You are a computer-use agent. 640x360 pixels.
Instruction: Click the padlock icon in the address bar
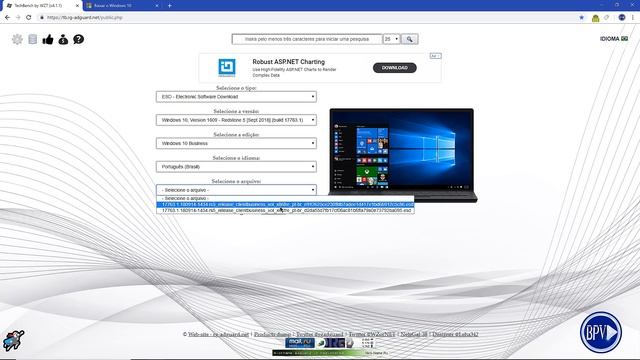click(42, 18)
